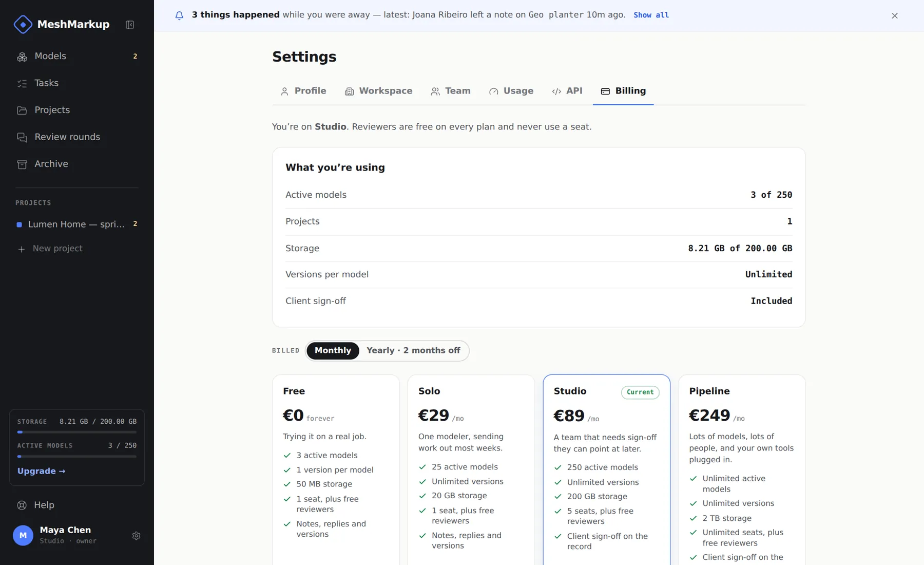
Task: Click the Current badge on the Studio plan
Action: coord(640,392)
